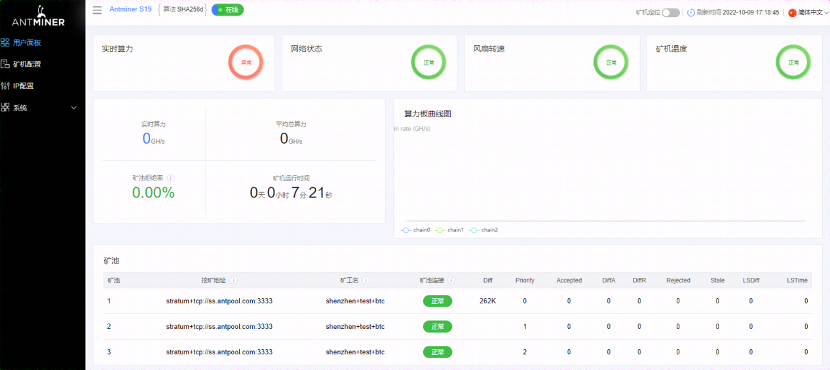
Task: Open the hamburger menu icon
Action: pyautogui.click(x=97, y=10)
